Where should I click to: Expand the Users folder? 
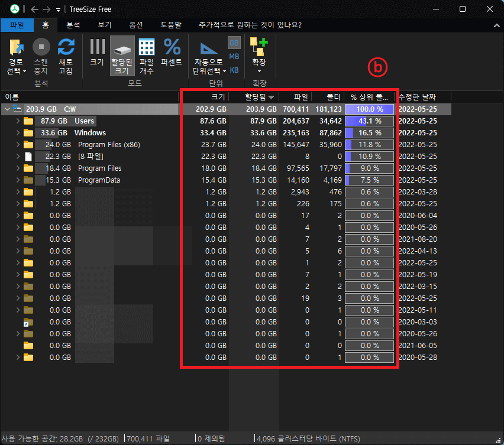[18, 121]
